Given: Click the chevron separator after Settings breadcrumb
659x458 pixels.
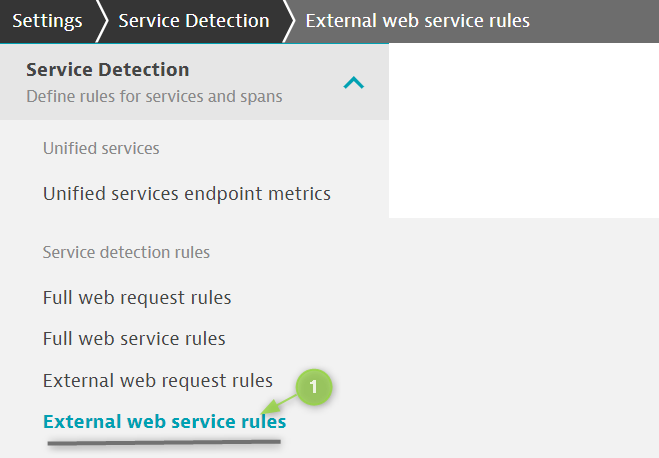Looking at the screenshot, I should [101, 21].
